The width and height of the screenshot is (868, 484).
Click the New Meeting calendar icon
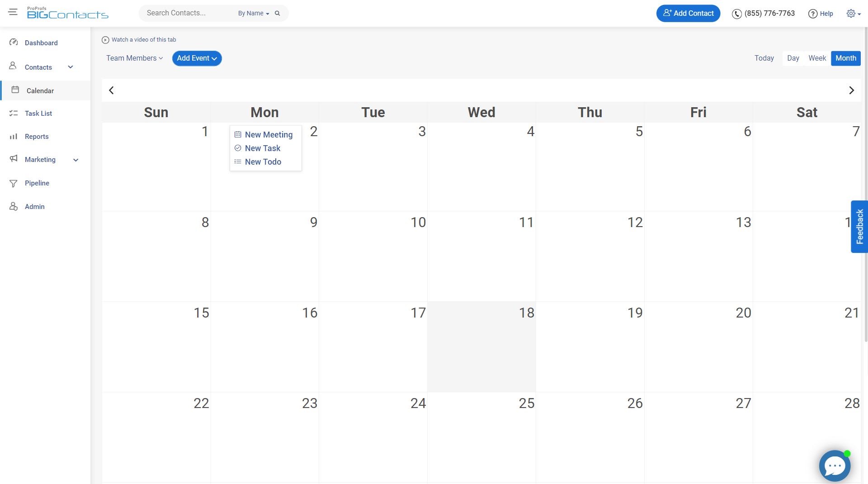238,135
